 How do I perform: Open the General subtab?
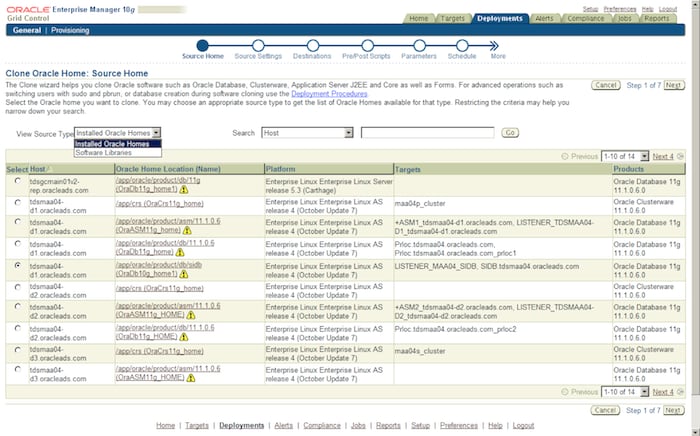pyautogui.click(x=27, y=30)
